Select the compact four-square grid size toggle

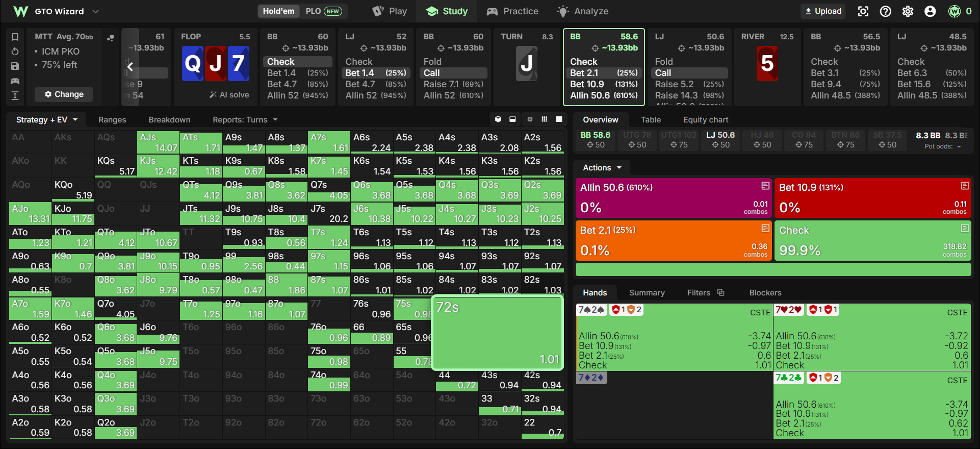coord(530,119)
